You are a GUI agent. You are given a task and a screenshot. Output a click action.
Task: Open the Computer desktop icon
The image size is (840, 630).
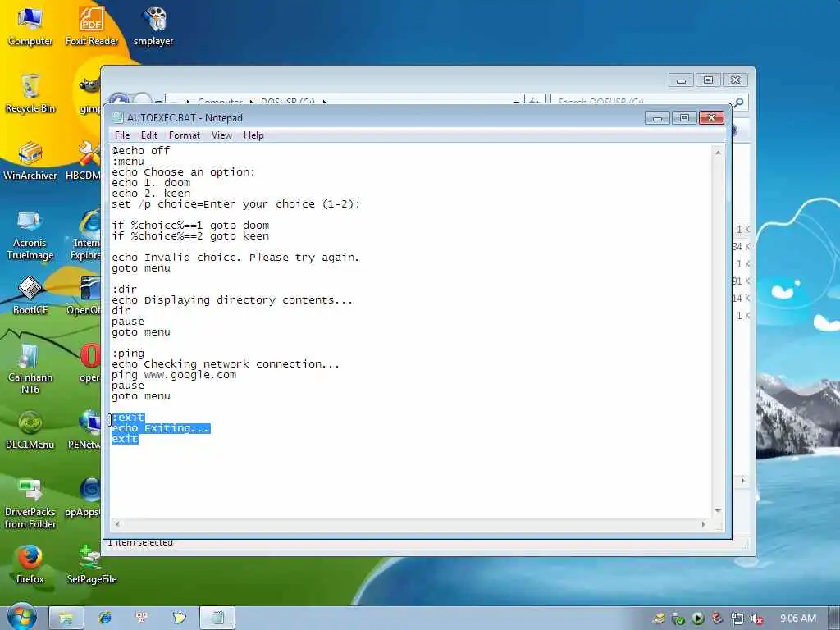[x=30, y=25]
